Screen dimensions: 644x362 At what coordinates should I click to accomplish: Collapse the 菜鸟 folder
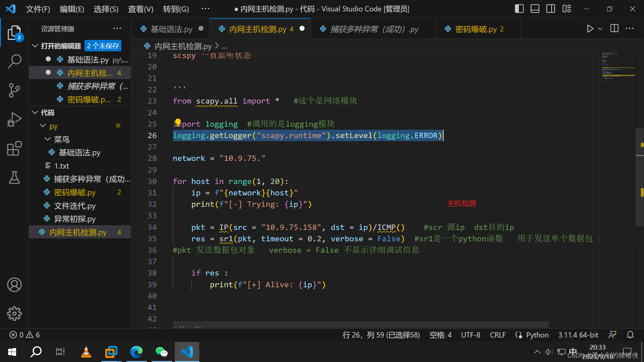click(x=47, y=139)
